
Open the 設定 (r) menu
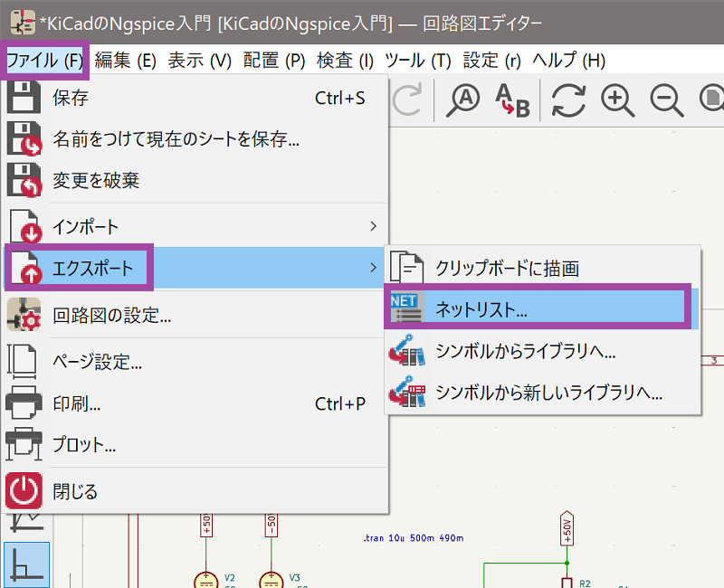491,60
